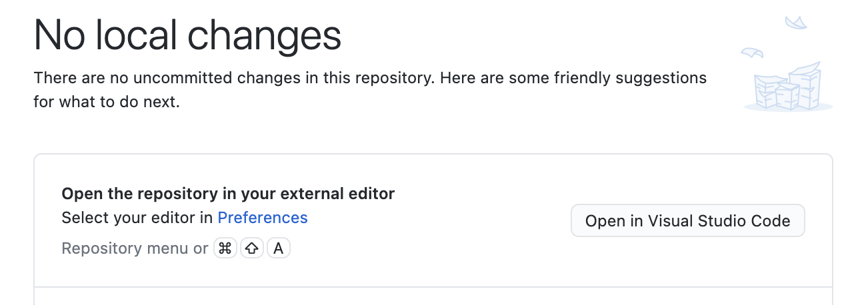Screen dimensions: 868x305
Task: Open the Preferences link
Action: (x=263, y=218)
